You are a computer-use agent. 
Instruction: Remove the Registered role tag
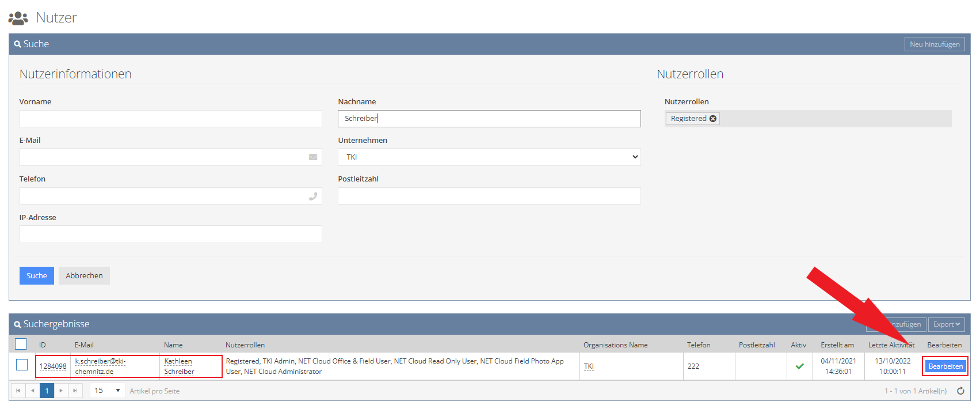(713, 119)
